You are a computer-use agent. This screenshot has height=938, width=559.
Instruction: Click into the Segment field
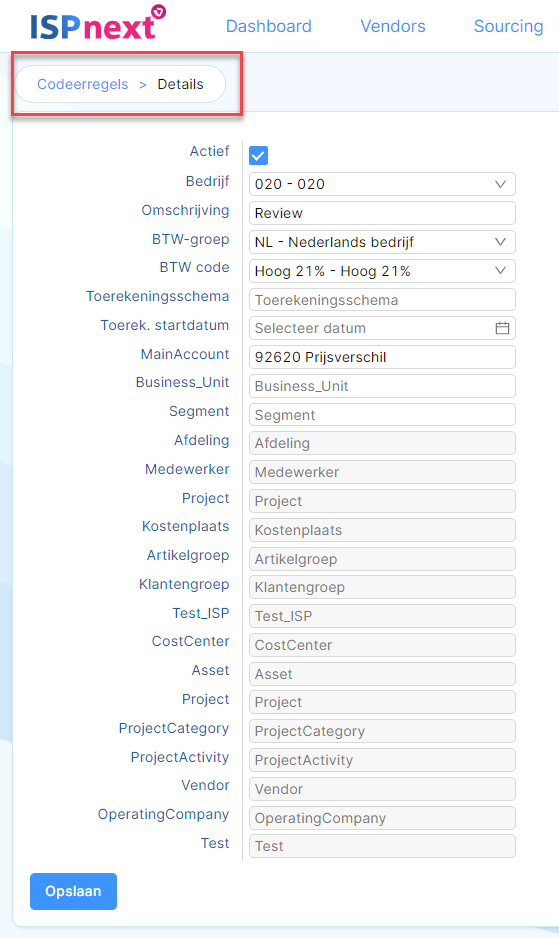pos(382,415)
